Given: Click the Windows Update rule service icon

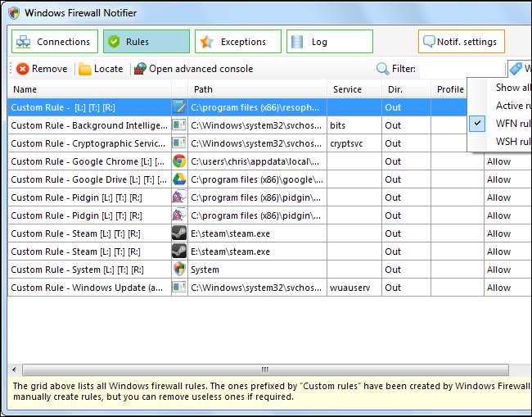Looking at the screenshot, I should pyautogui.click(x=178, y=288).
